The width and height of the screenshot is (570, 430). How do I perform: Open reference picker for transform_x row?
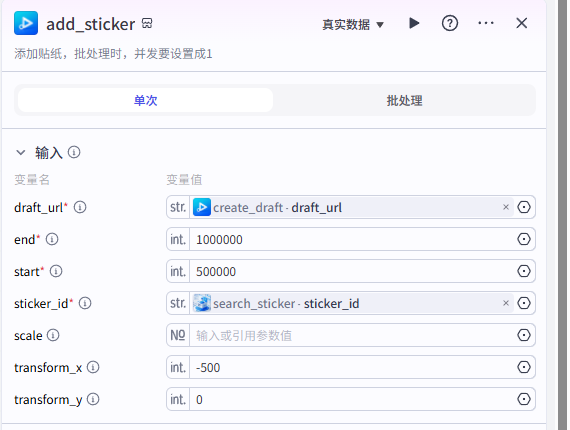point(524,367)
